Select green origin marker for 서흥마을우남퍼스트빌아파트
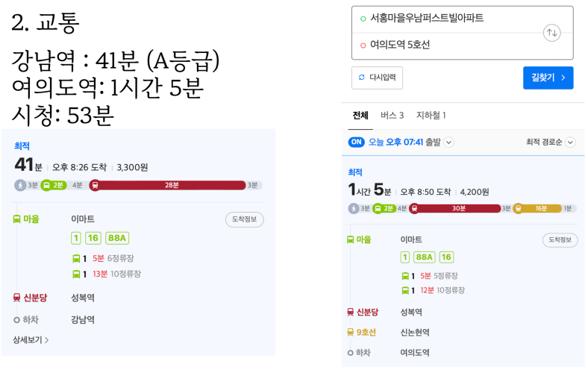Viewport: 588px width, 367px height. pyautogui.click(x=363, y=19)
